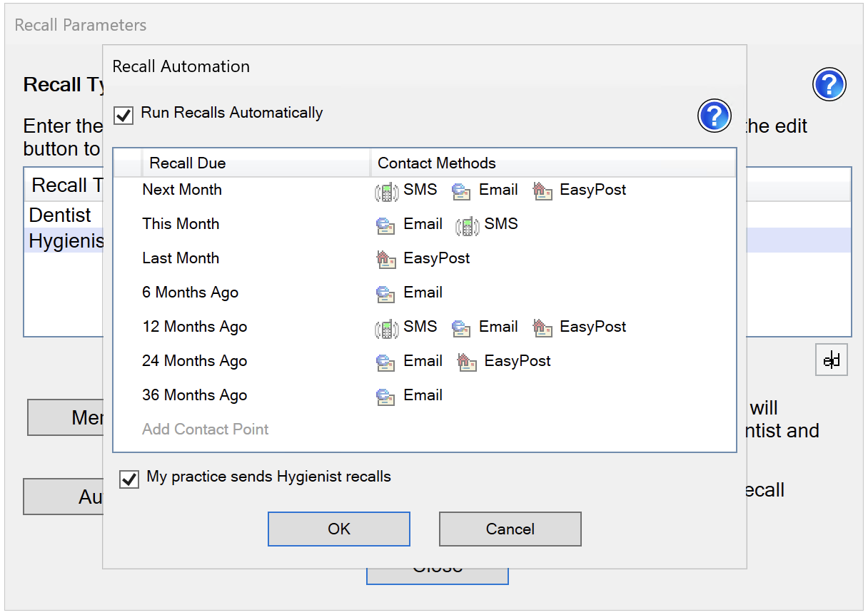Click the Contact Methods column header
Screen dimensions: 868x615
(436, 163)
